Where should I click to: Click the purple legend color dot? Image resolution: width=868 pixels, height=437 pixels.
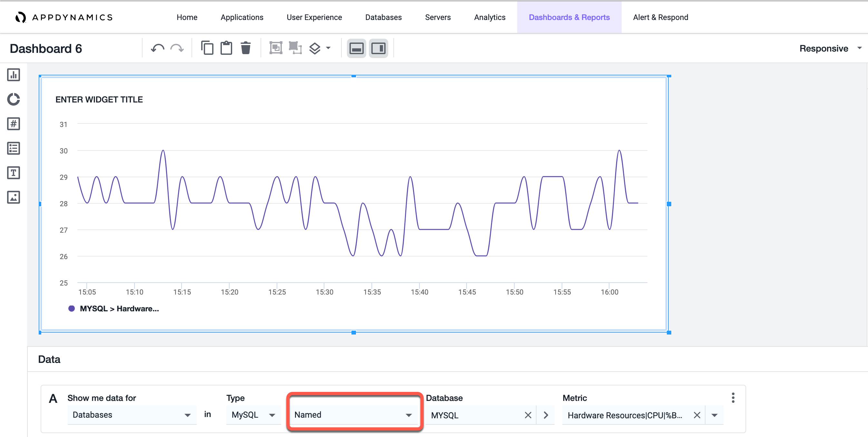(72, 309)
